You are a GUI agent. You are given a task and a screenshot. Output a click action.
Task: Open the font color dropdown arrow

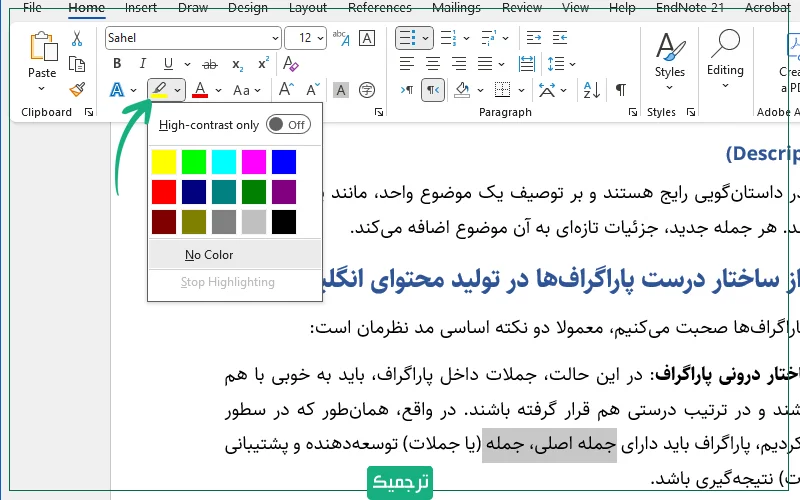pos(217,90)
